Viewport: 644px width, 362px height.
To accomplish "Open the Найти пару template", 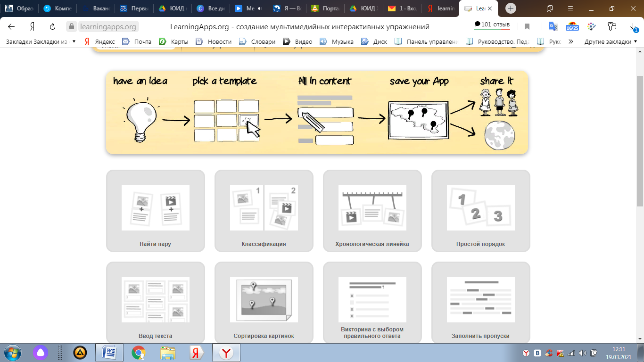I will pyautogui.click(x=155, y=211).
